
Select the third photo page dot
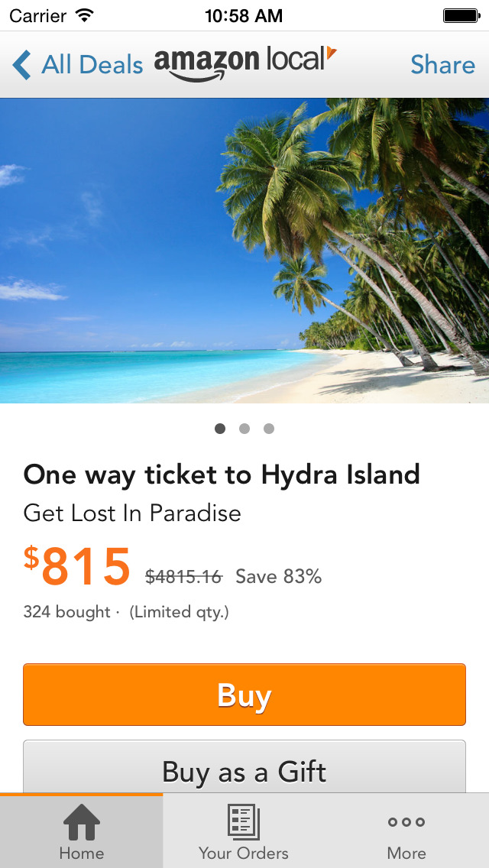[269, 429]
